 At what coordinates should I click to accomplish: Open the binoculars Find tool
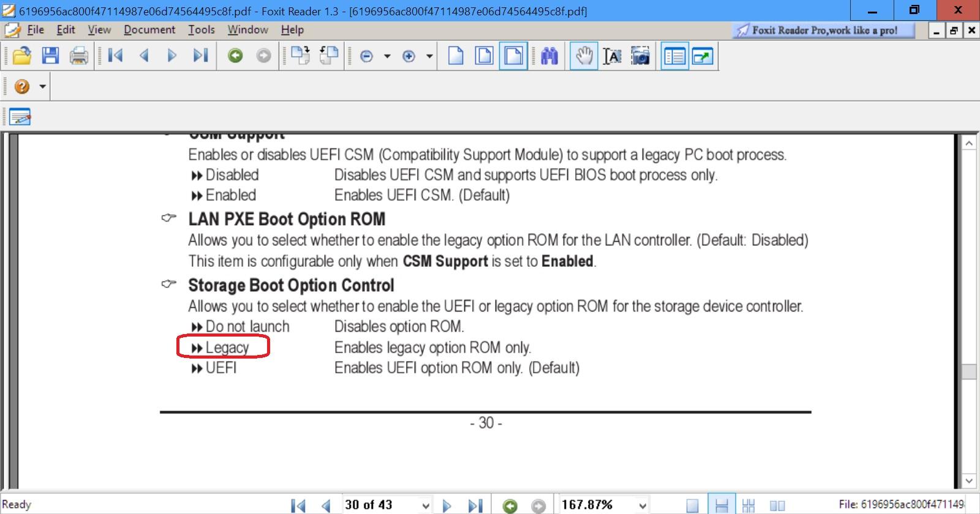pos(549,56)
